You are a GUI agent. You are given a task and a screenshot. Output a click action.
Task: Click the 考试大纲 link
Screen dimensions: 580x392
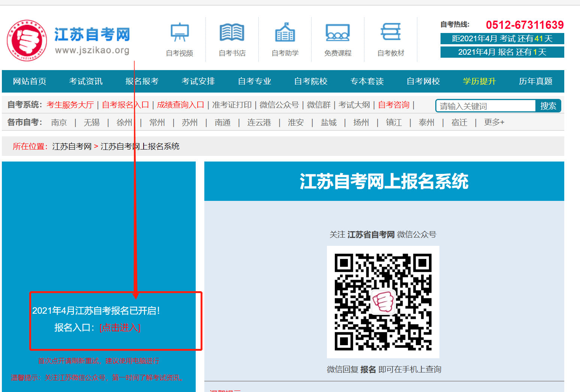(354, 105)
